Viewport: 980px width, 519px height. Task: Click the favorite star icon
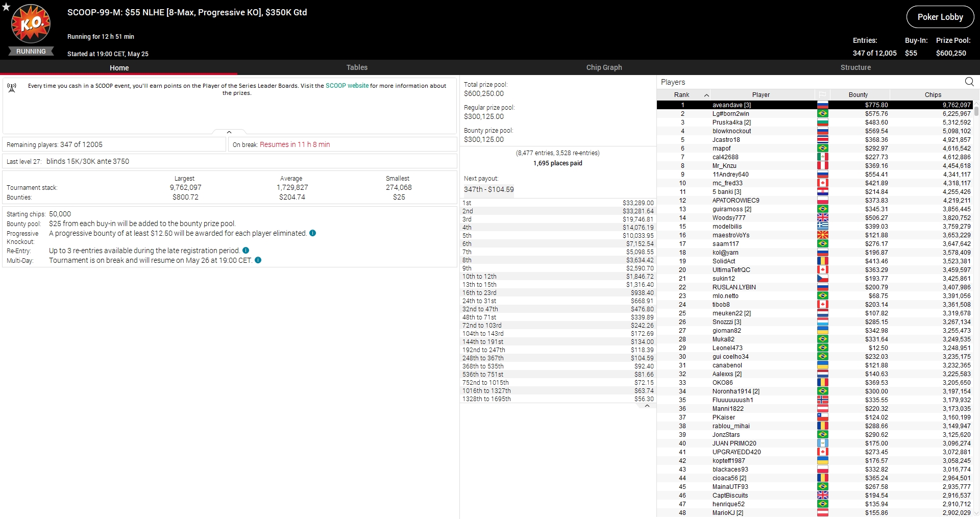coord(6,7)
